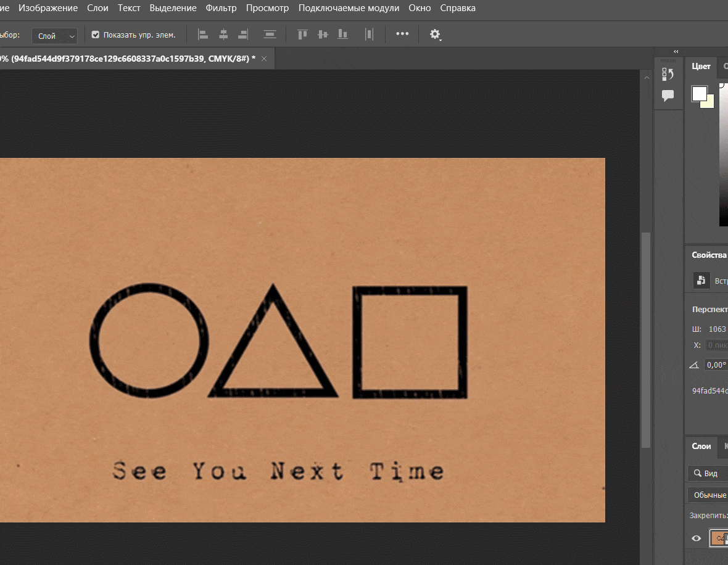Align right edges icon
The height and width of the screenshot is (565, 728).
click(x=243, y=35)
